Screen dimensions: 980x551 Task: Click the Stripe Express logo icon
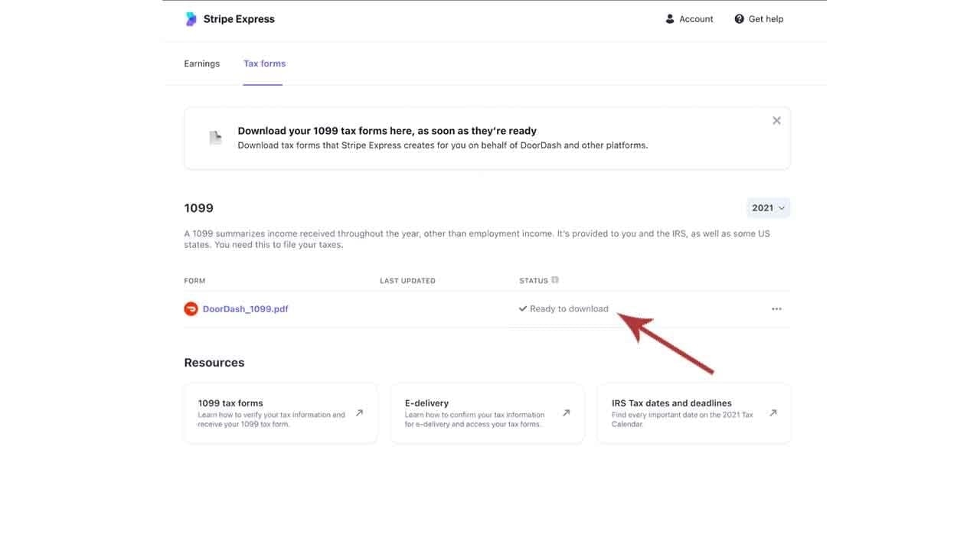point(191,19)
